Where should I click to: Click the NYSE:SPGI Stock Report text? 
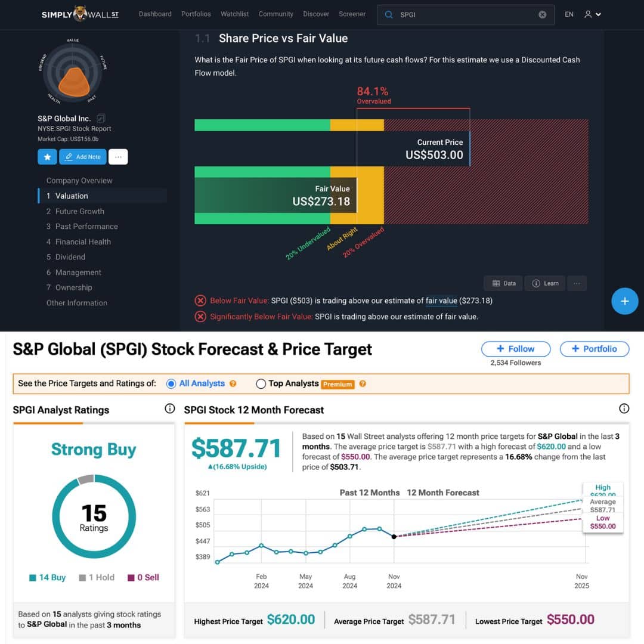coord(75,129)
